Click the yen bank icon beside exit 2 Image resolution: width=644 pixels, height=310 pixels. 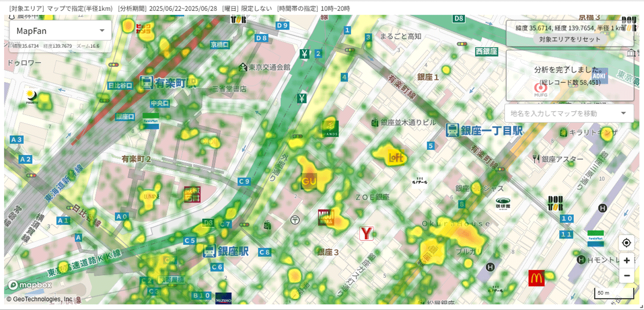(x=305, y=54)
